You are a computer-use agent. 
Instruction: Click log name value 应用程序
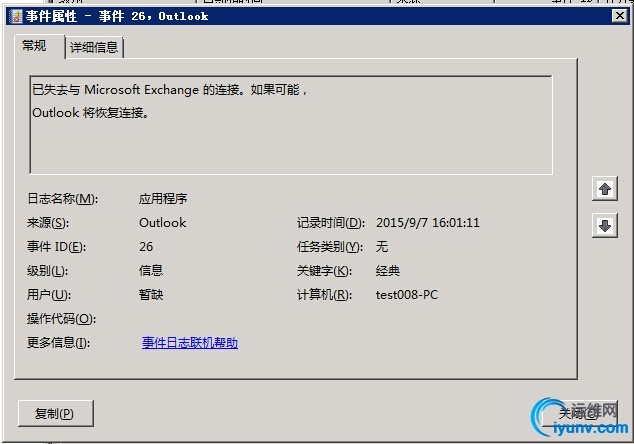click(163, 199)
